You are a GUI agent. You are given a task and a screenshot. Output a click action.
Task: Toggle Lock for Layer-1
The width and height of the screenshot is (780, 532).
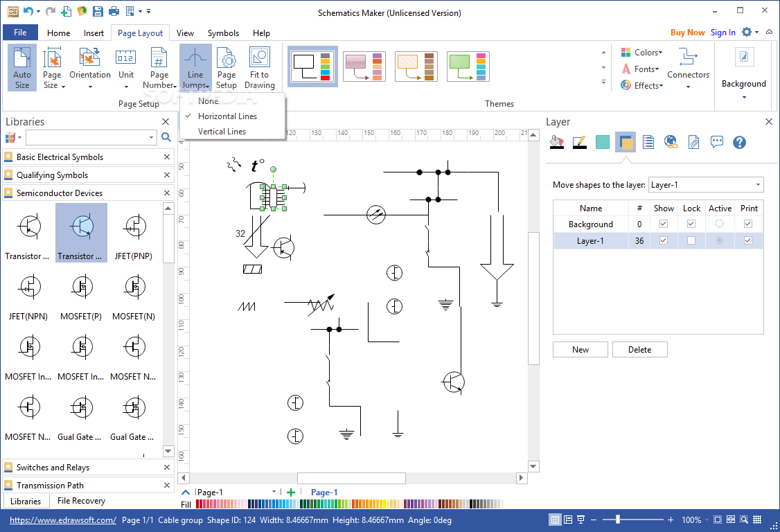[691, 240]
